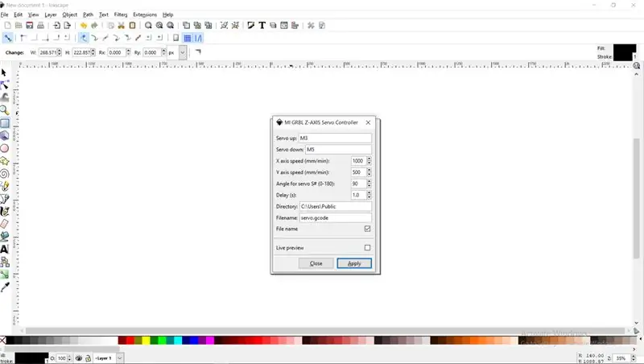Increase X axis speed with stepper arrow
This screenshot has height=364, width=644.
369,159
